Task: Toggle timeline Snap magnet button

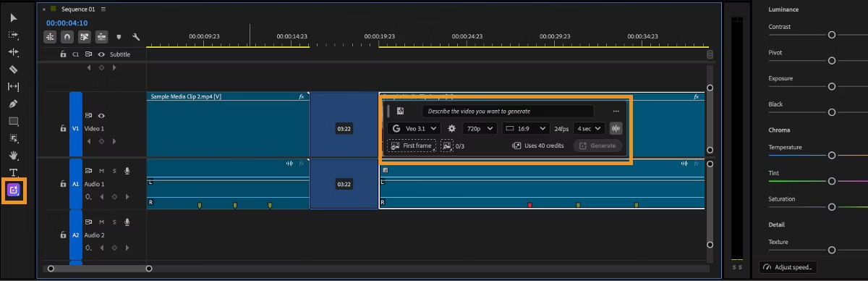Action: tap(68, 37)
